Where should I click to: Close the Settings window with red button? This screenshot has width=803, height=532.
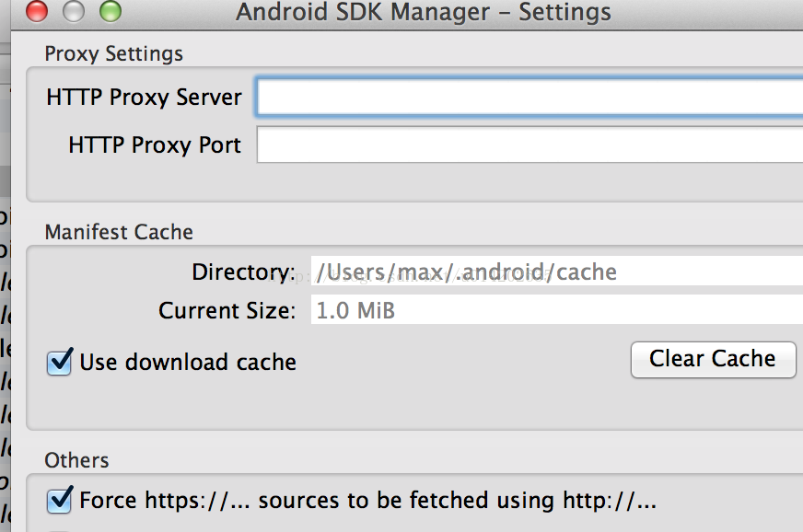pos(36,11)
